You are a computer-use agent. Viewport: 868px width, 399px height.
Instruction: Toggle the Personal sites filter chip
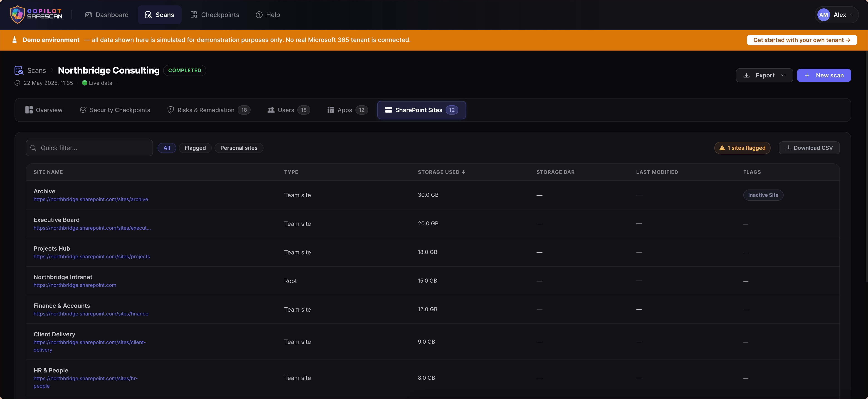pos(239,148)
